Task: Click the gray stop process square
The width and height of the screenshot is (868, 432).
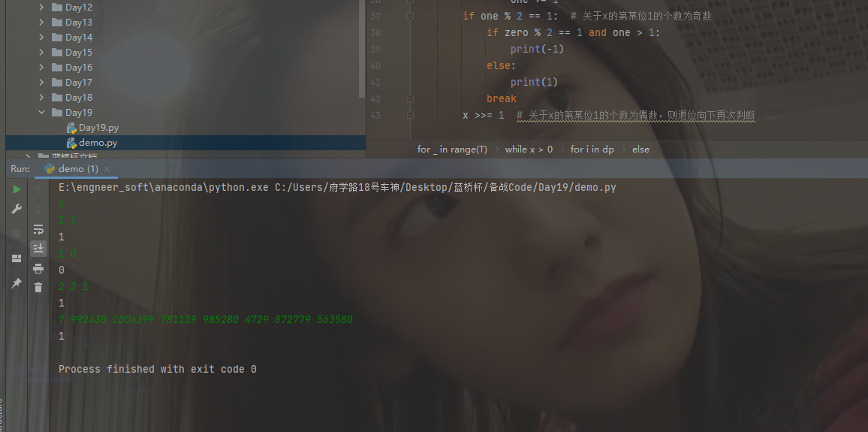Action: tap(17, 234)
